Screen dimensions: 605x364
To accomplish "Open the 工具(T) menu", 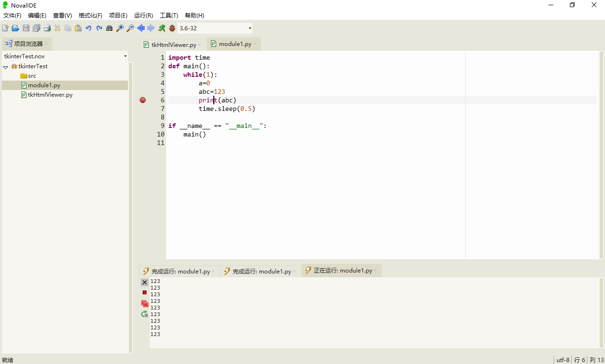I will pyautogui.click(x=169, y=16).
